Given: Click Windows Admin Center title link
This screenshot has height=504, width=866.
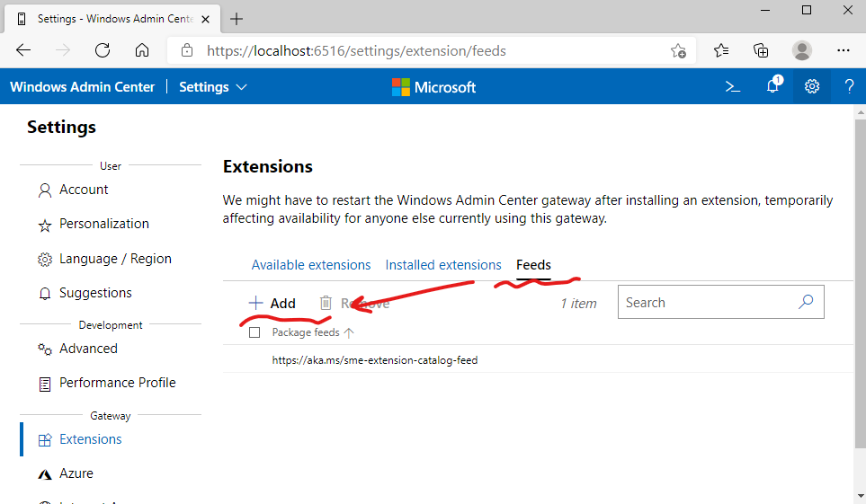Looking at the screenshot, I should [x=83, y=86].
